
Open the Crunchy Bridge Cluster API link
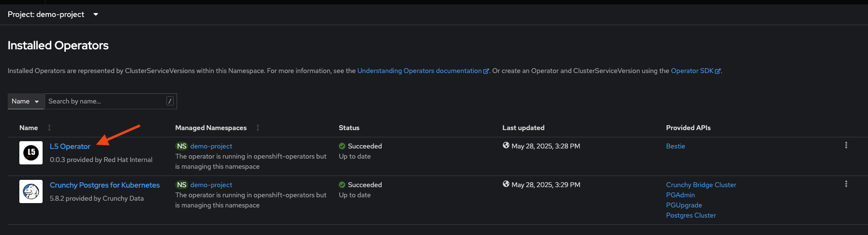point(701,185)
